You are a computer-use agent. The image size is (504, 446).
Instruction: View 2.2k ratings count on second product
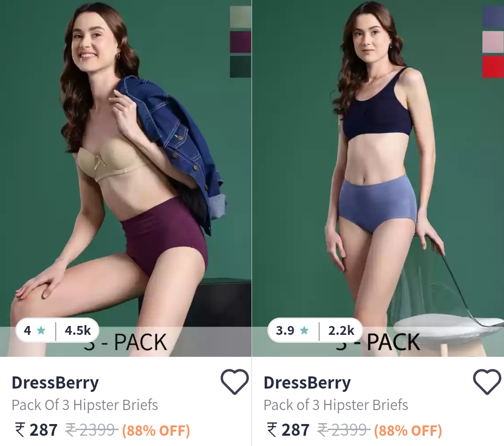click(341, 330)
